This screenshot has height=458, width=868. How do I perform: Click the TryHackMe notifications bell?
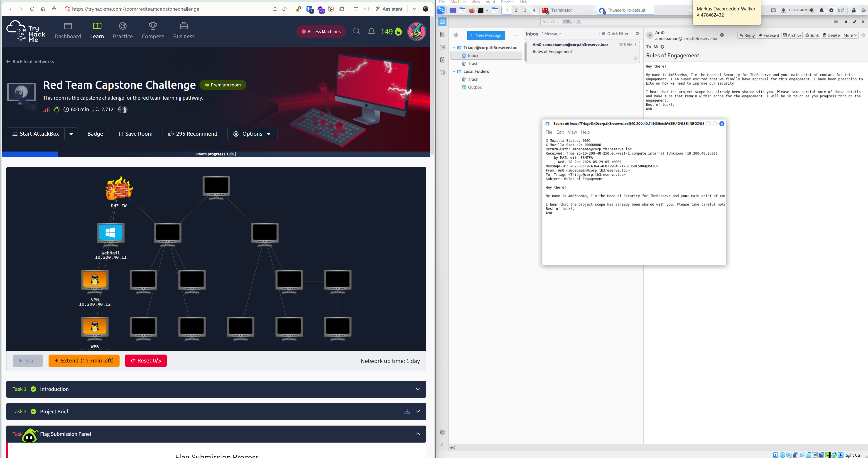(371, 32)
